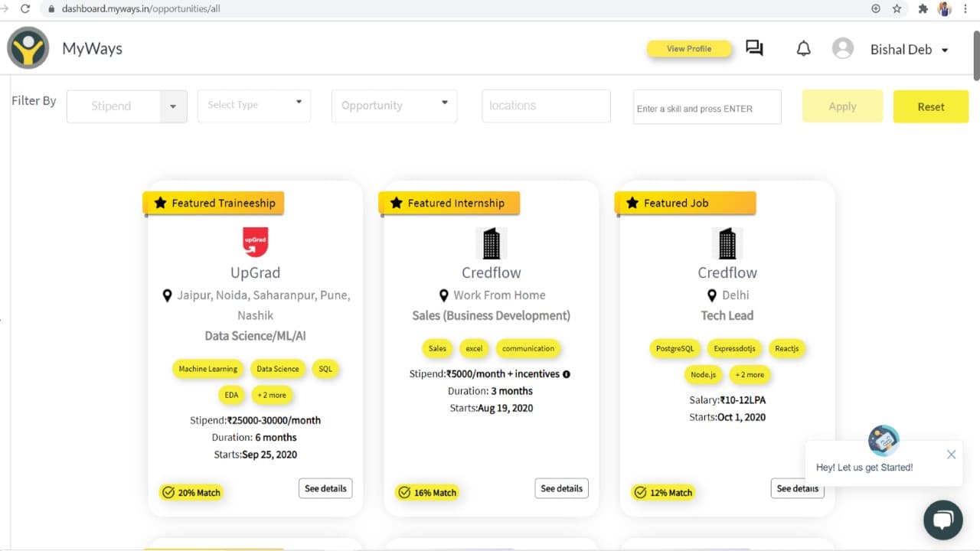
Task: Click the Apply filter button
Action: [x=842, y=106]
